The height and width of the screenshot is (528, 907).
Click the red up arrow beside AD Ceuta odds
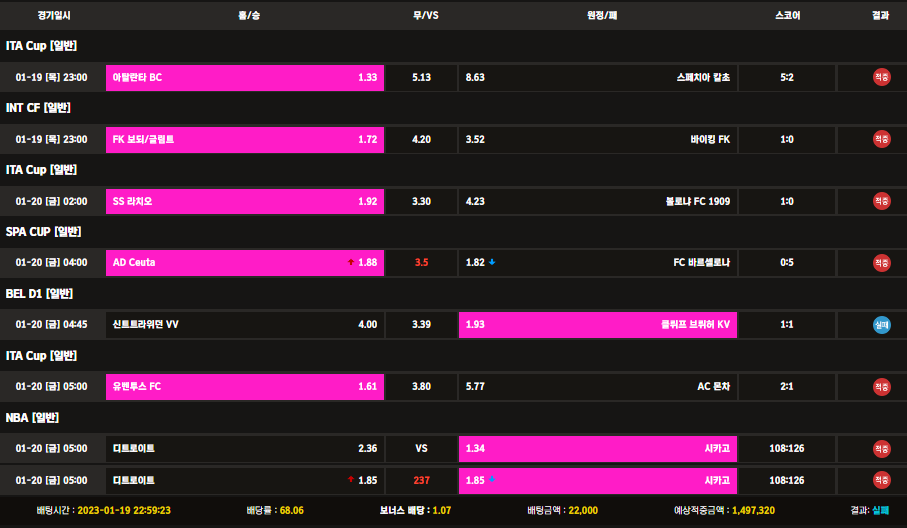pyautogui.click(x=350, y=263)
